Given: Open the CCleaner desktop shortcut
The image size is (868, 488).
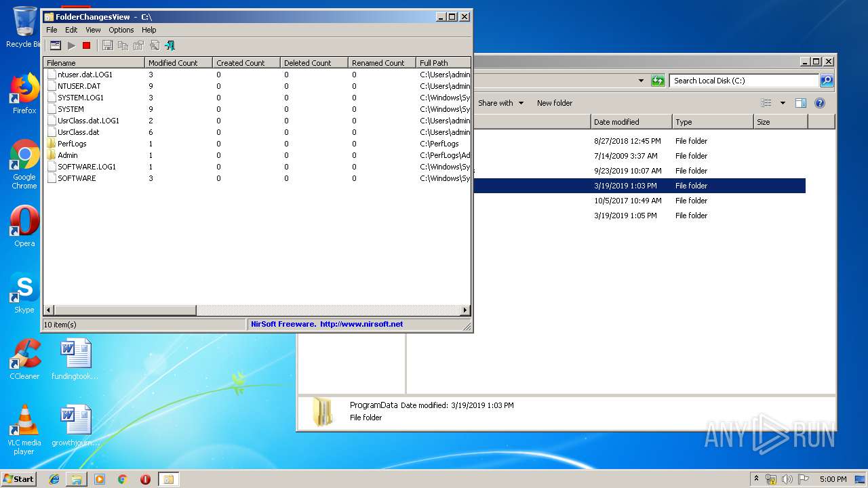Looking at the screenshot, I should click(x=24, y=360).
